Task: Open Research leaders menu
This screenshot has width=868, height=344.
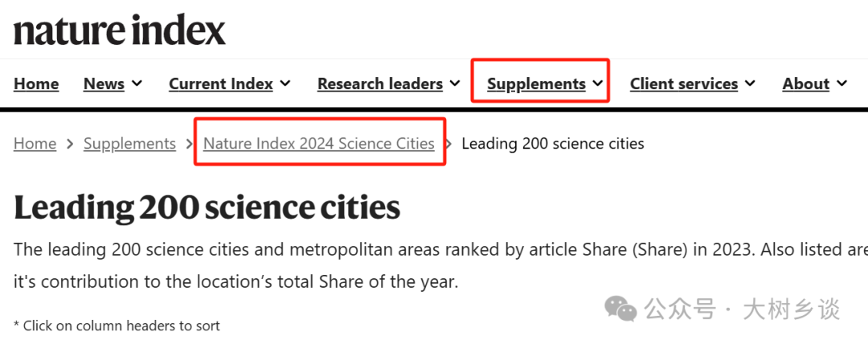Action: pos(379,84)
